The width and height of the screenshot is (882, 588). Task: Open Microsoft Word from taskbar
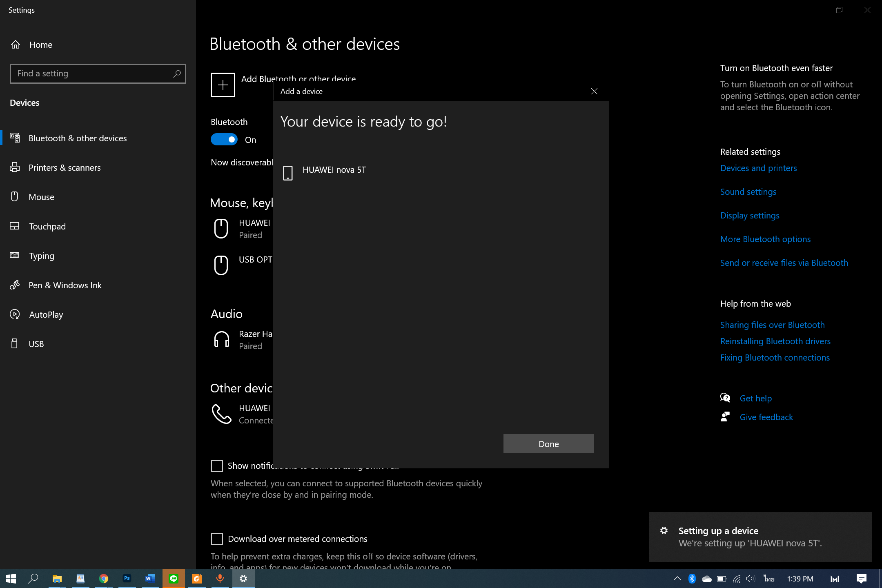[150, 579]
